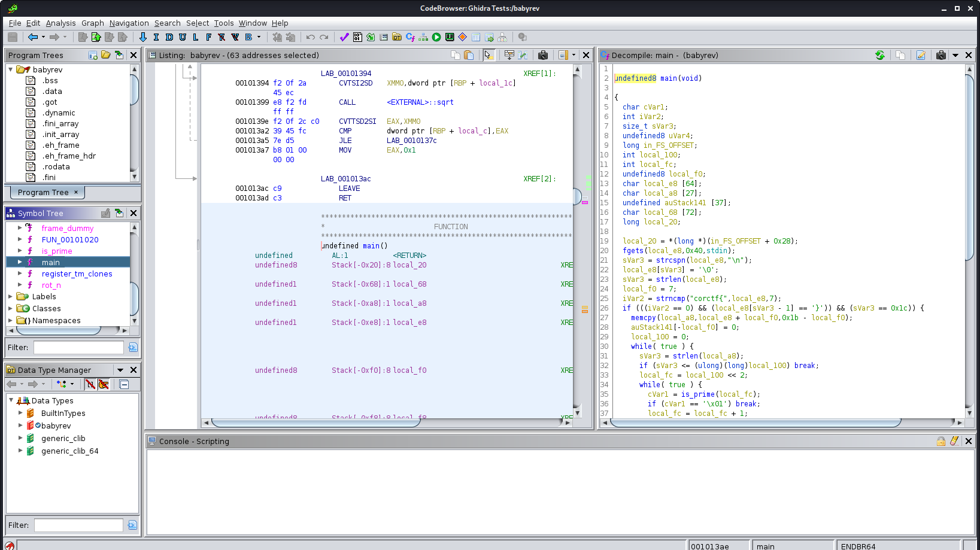Screen dimensions: 980x550
Task: Expand the frame_dummy function node
Action: [20, 228]
